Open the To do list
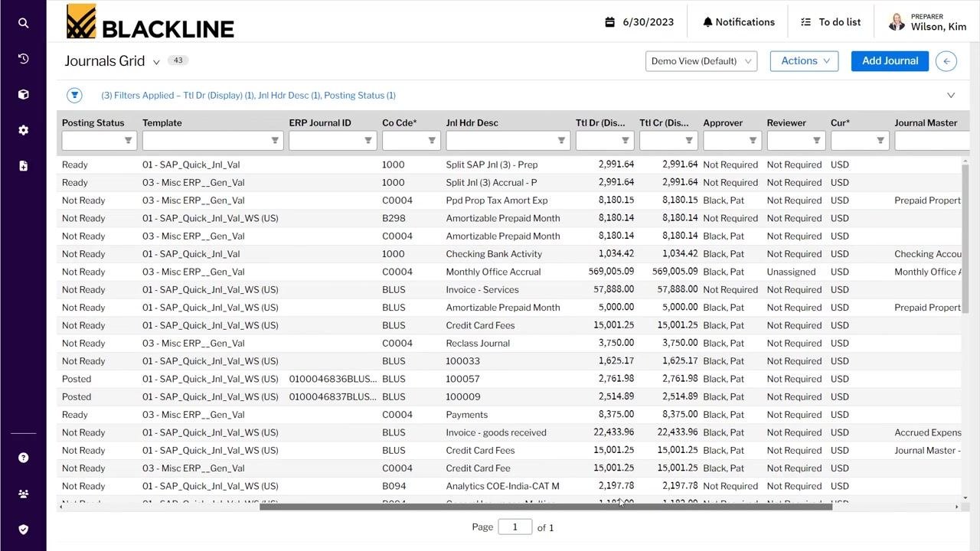Screen dimensions: 980x551 (831, 22)
